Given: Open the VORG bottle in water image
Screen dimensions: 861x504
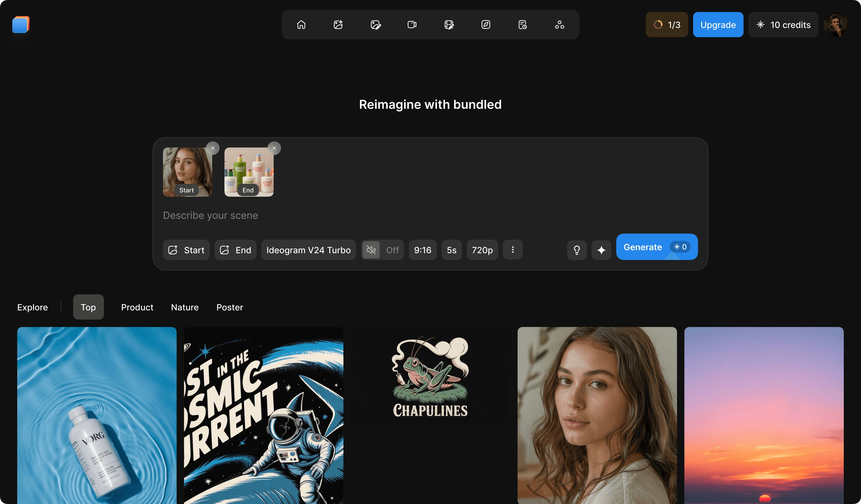Looking at the screenshot, I should coord(97,415).
